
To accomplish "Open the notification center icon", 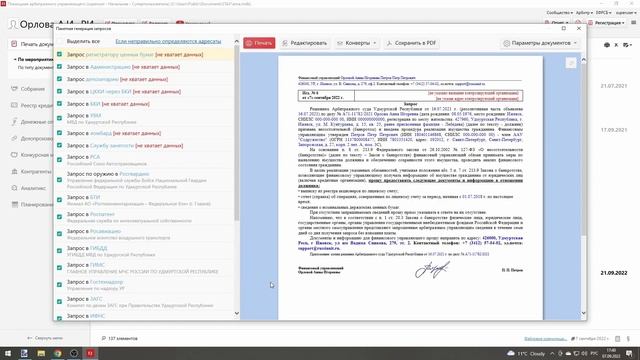I will click(630, 353).
